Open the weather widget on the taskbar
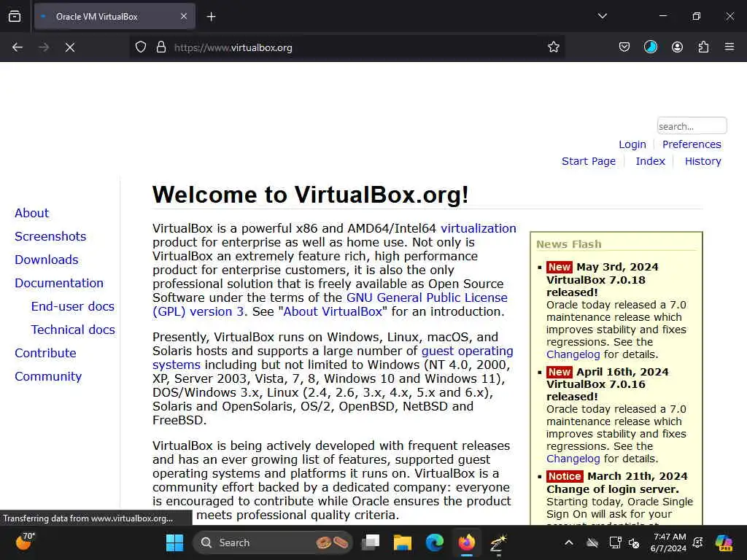 (x=25, y=542)
